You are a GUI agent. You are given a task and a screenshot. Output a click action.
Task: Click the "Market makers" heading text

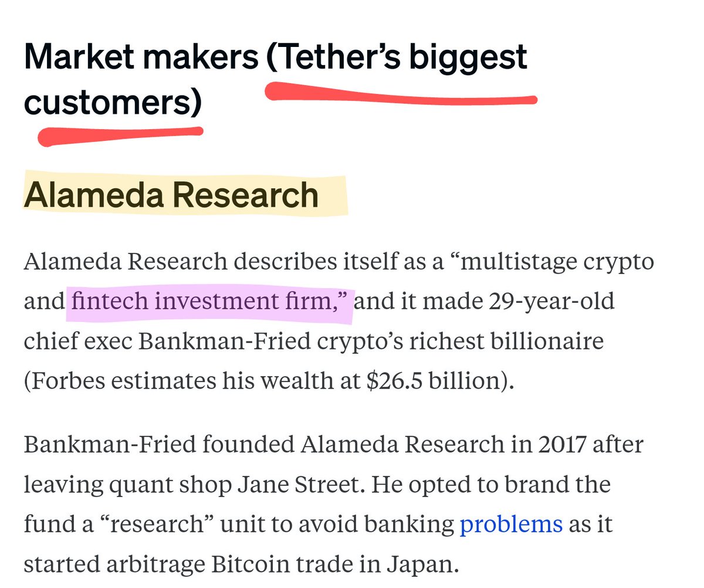(x=141, y=58)
